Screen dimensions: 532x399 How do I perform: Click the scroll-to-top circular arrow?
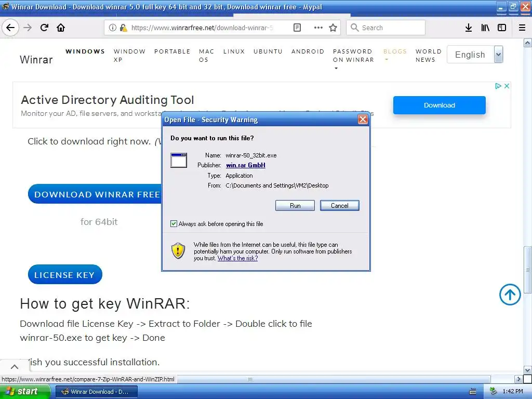click(x=510, y=295)
